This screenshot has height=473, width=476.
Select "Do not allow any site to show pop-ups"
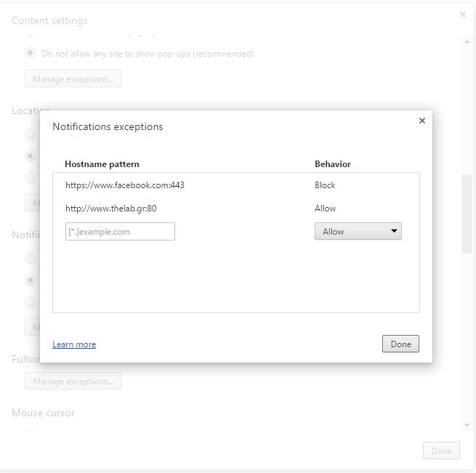coord(31,53)
